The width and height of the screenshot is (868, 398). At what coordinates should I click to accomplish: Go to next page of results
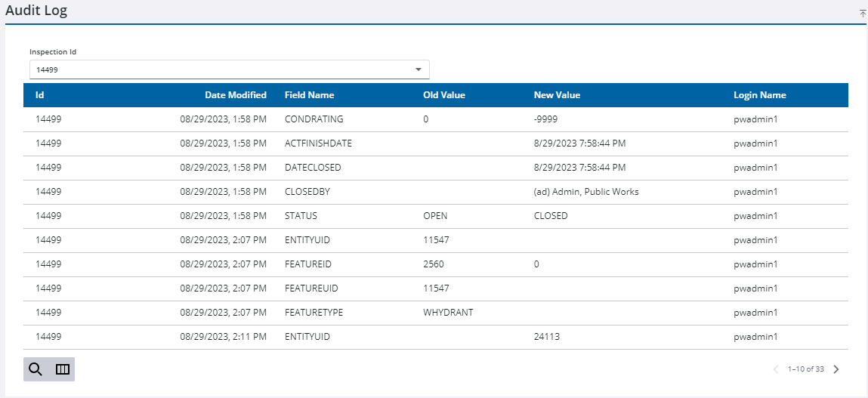(x=836, y=369)
